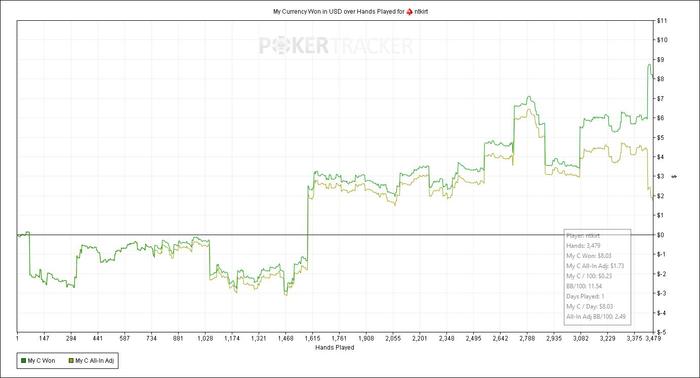Click the '$7' y-axis label
The height and width of the screenshot is (378, 700).
(661, 98)
